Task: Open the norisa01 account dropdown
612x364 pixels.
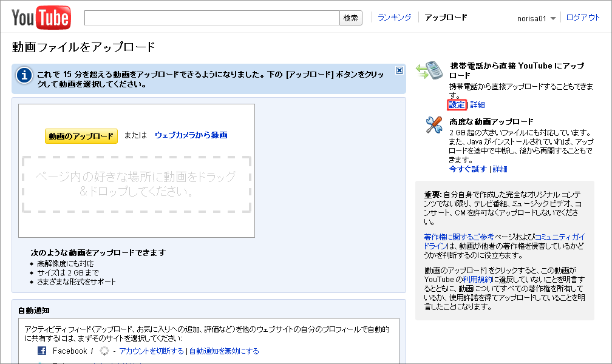Action: coord(552,18)
